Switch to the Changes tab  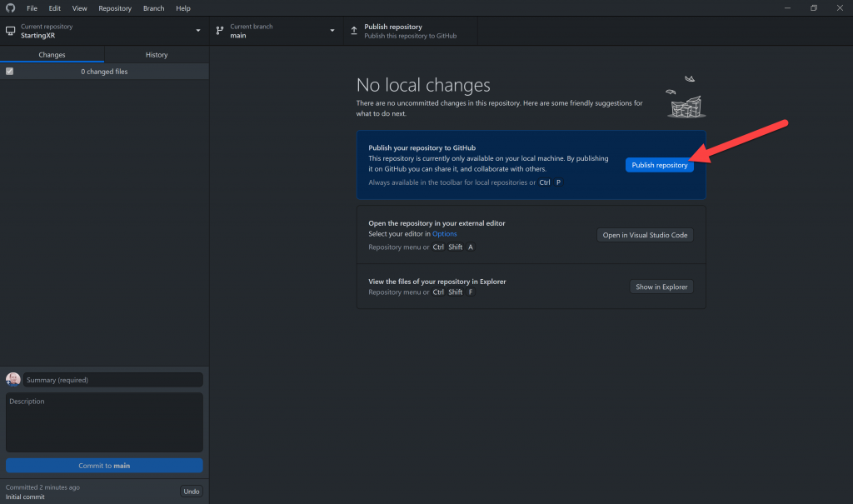pos(52,54)
